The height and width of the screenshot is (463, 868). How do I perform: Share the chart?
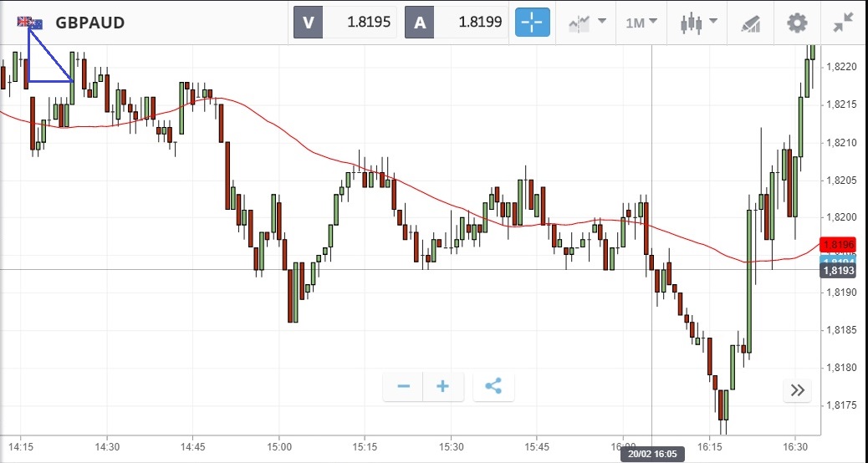(493, 386)
